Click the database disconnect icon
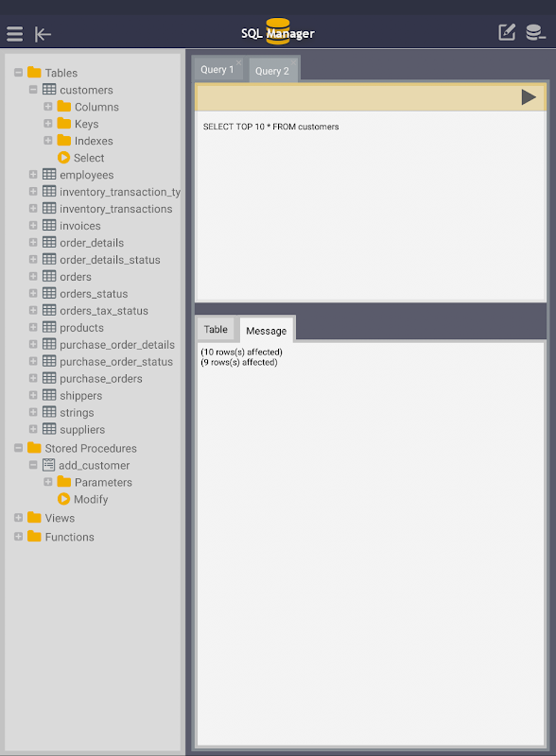 [x=535, y=32]
